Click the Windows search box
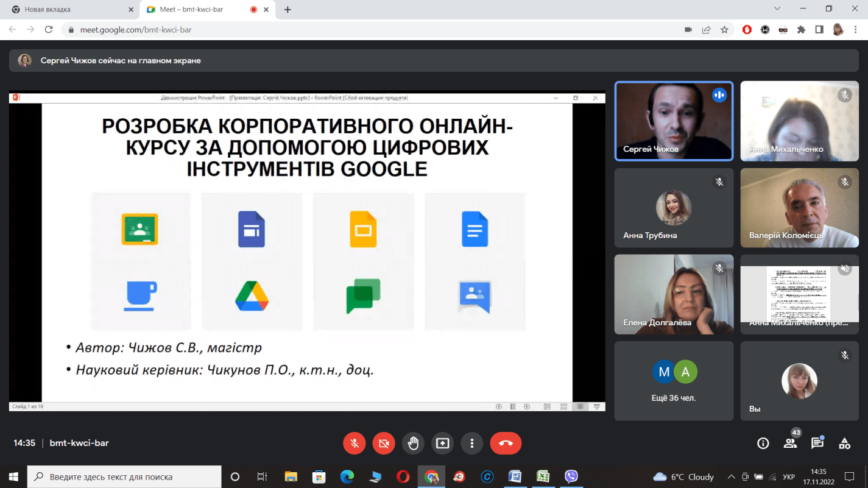Image resolution: width=868 pixels, height=488 pixels. tap(125, 476)
